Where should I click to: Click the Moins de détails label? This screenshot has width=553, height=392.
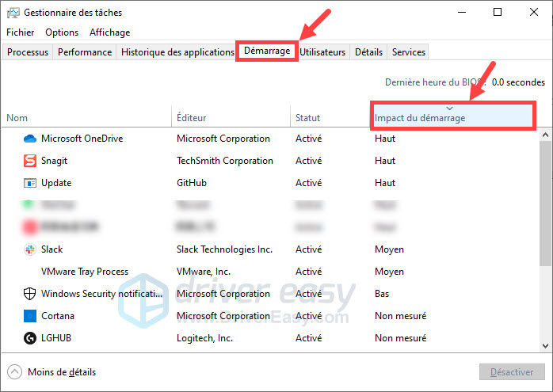62,372
